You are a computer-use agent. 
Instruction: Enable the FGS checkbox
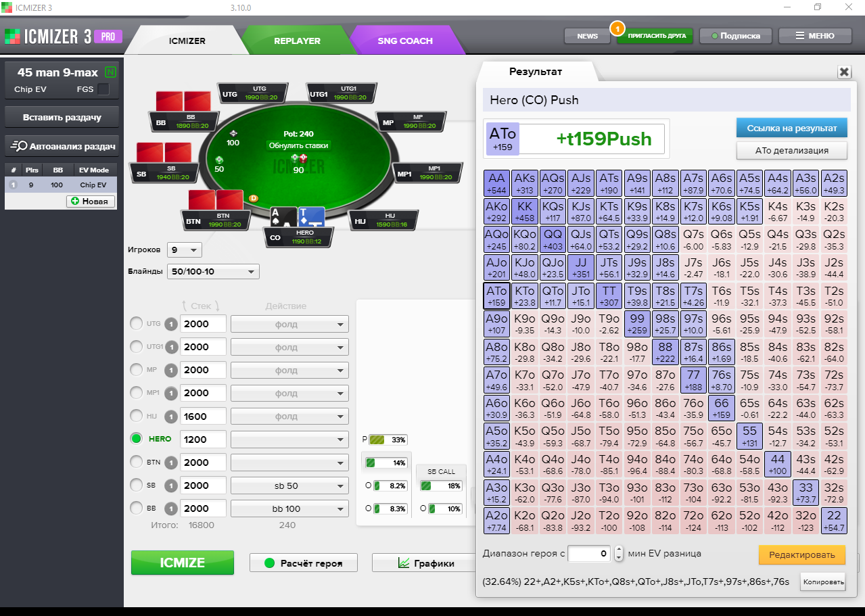(x=103, y=89)
